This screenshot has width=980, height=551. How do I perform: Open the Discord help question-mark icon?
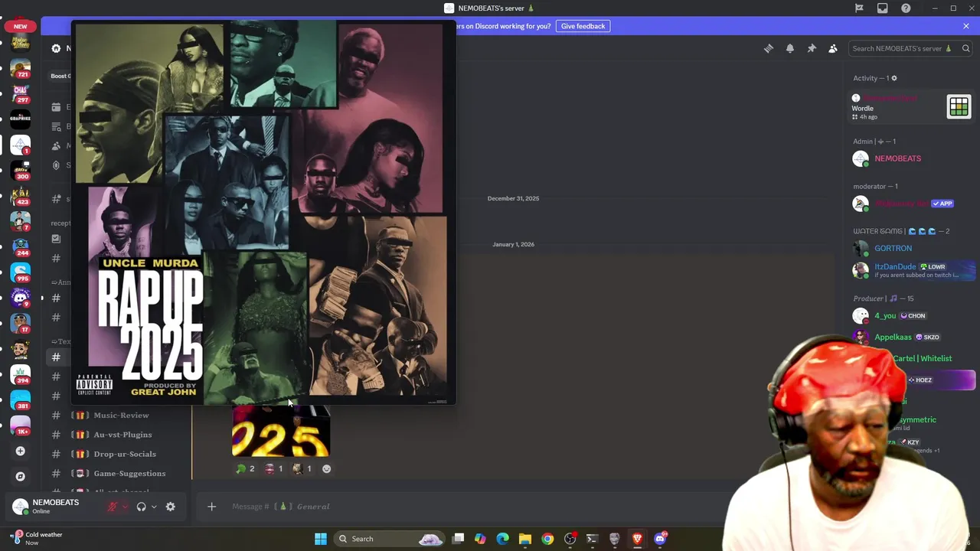coord(906,8)
